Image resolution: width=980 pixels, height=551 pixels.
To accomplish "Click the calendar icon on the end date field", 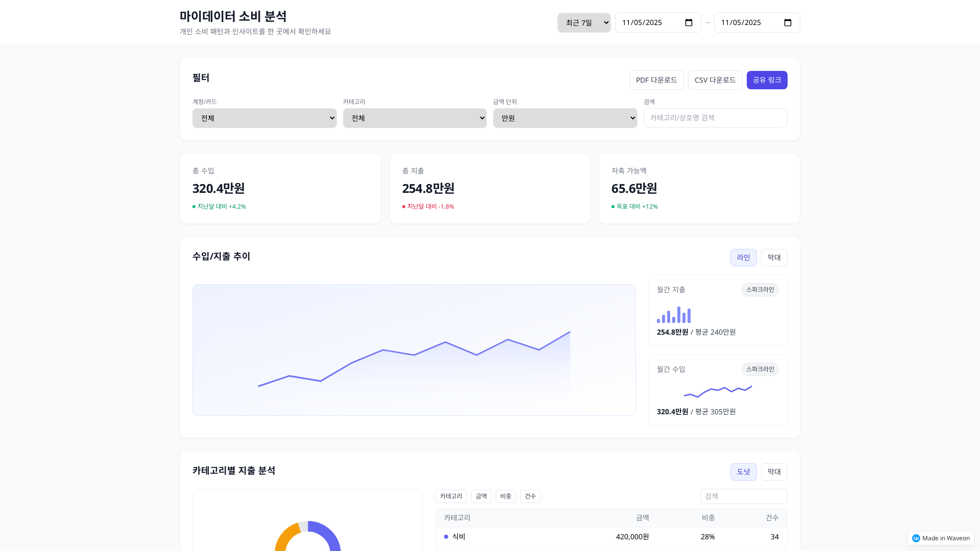I will (x=788, y=22).
